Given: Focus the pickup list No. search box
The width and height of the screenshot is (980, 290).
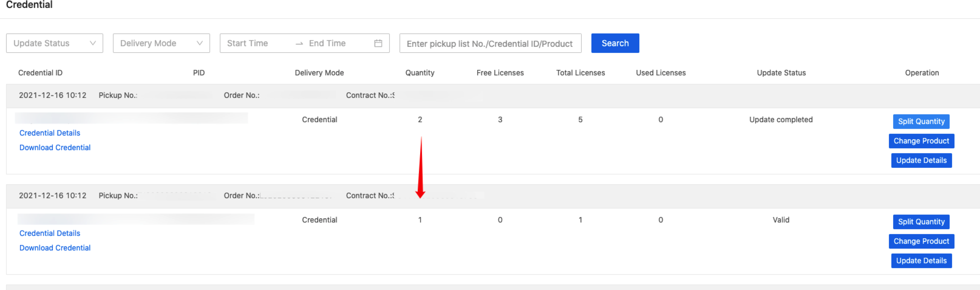Looking at the screenshot, I should (490, 43).
